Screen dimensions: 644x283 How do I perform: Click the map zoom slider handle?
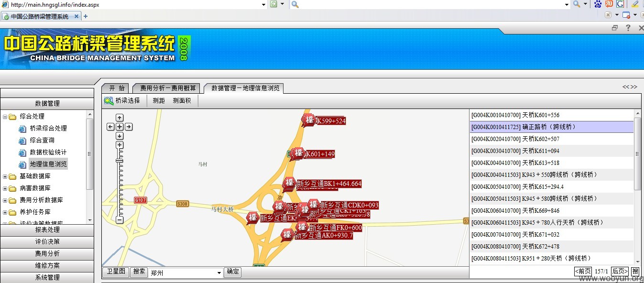pos(120,161)
